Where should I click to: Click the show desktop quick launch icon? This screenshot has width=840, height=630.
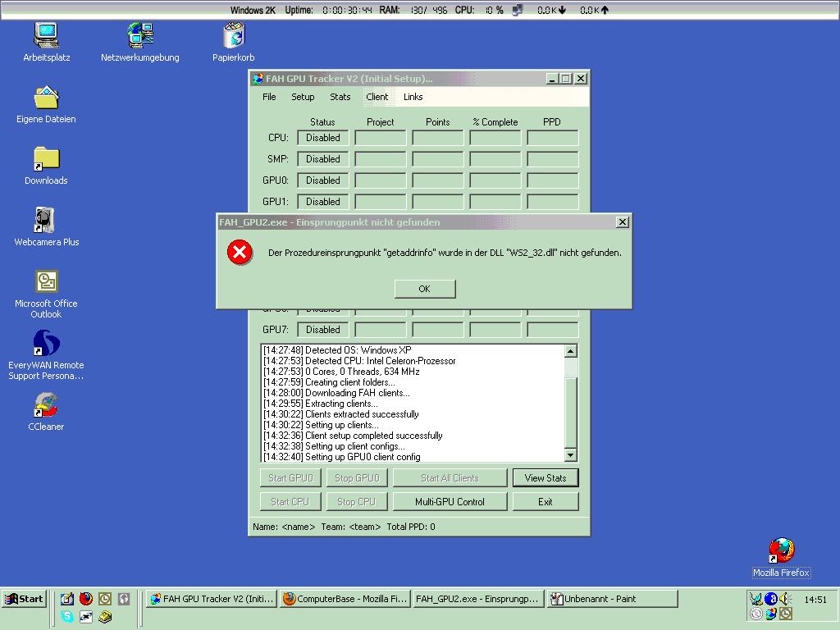pos(67,598)
